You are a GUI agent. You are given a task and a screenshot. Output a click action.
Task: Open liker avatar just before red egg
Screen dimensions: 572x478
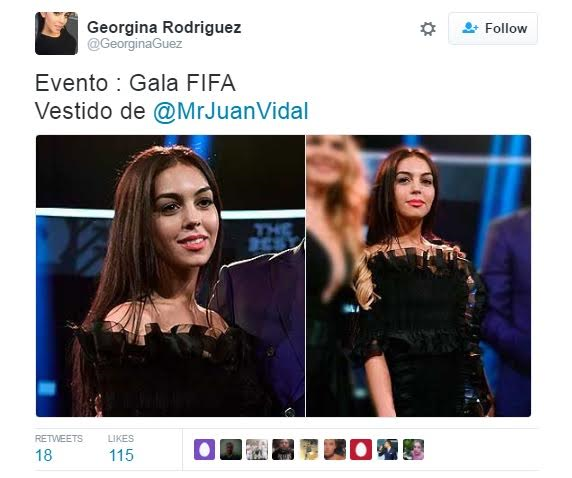pyautogui.click(x=335, y=449)
